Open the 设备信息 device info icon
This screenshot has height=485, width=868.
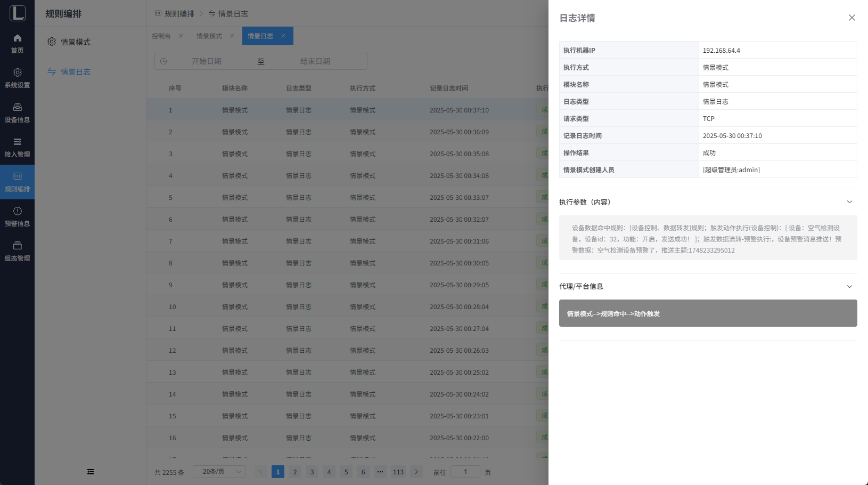[17, 108]
